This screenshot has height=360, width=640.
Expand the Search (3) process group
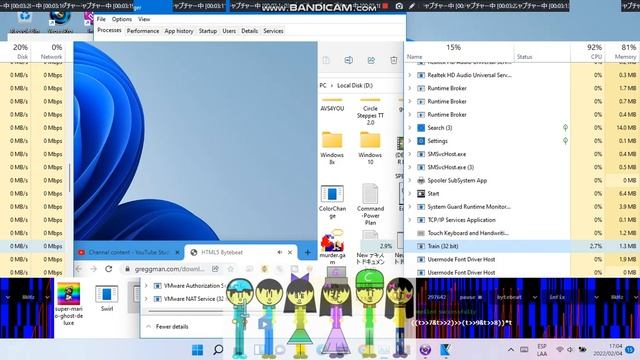(x=409, y=128)
